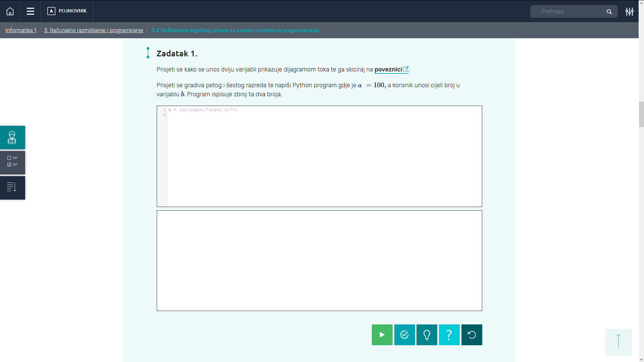Open Računalno razmišljanje i programiranje breadcrumb
The height and width of the screenshot is (362, 644).
pos(93,30)
